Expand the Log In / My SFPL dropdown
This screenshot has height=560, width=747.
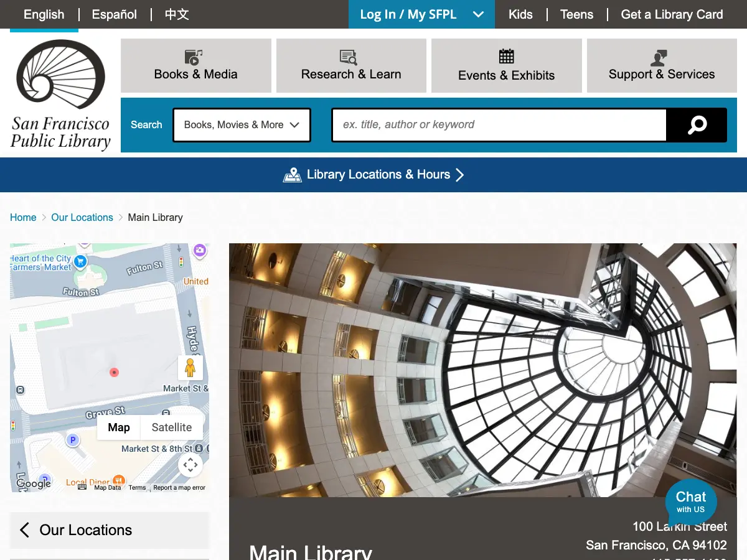point(421,14)
